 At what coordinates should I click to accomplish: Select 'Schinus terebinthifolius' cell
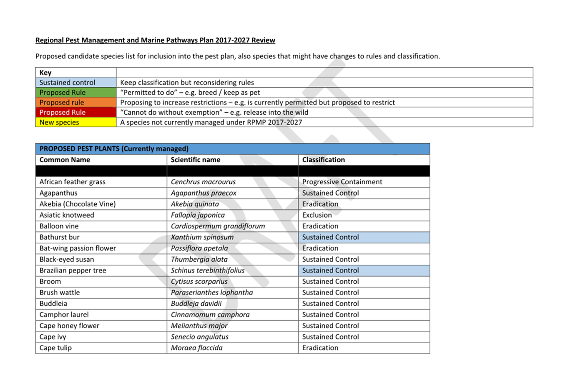(x=233, y=270)
